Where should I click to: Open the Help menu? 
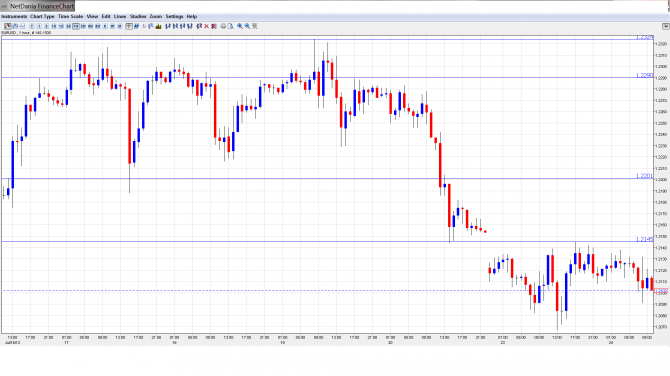pos(192,16)
